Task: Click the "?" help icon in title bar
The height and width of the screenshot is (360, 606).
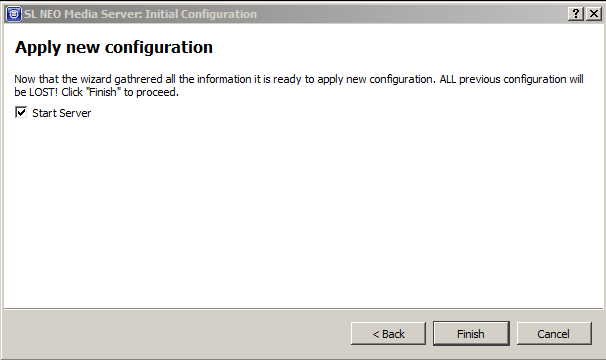Action: pyautogui.click(x=576, y=14)
